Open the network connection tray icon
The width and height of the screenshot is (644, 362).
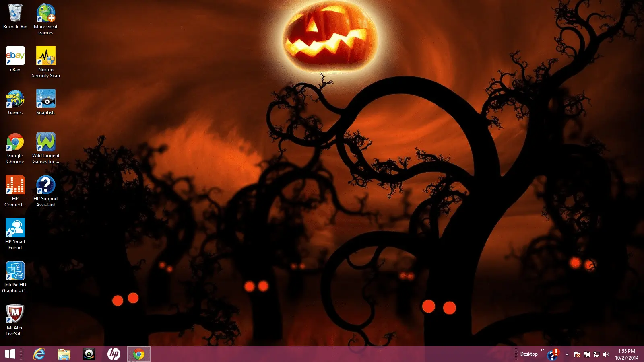pos(597,354)
